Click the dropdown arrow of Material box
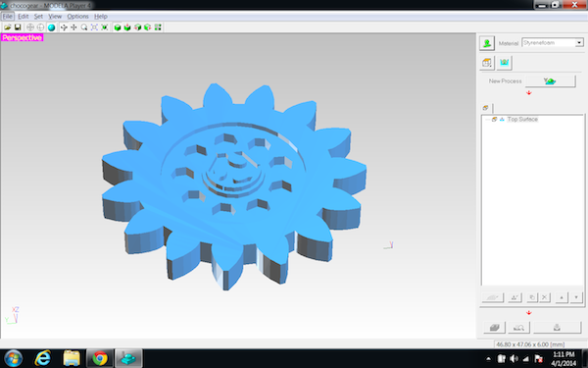Viewport: 588px width, 368px height. (x=579, y=43)
